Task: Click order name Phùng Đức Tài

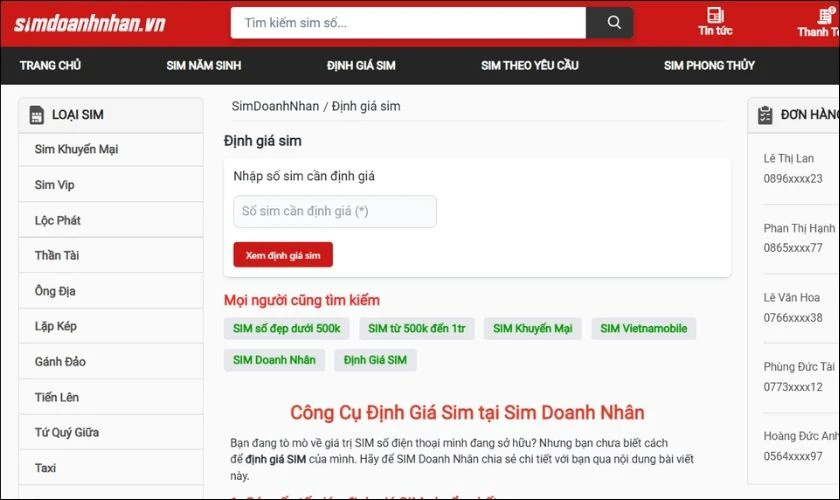Action: (x=799, y=367)
